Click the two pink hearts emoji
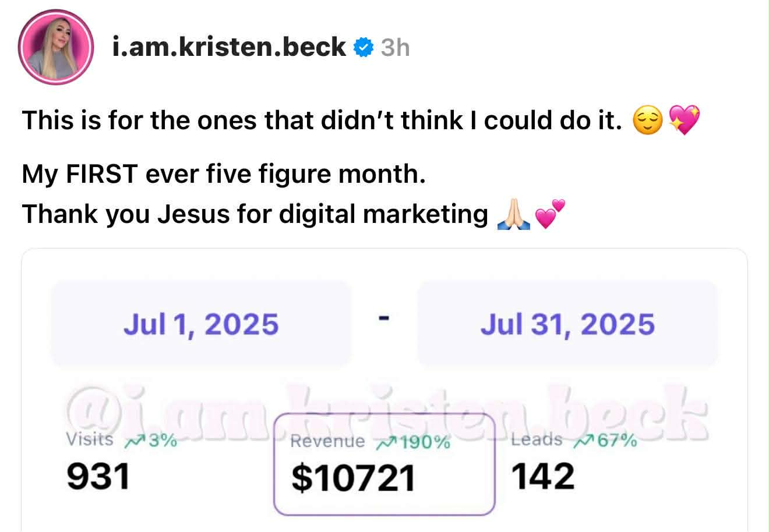The image size is (769, 532). pos(549,214)
